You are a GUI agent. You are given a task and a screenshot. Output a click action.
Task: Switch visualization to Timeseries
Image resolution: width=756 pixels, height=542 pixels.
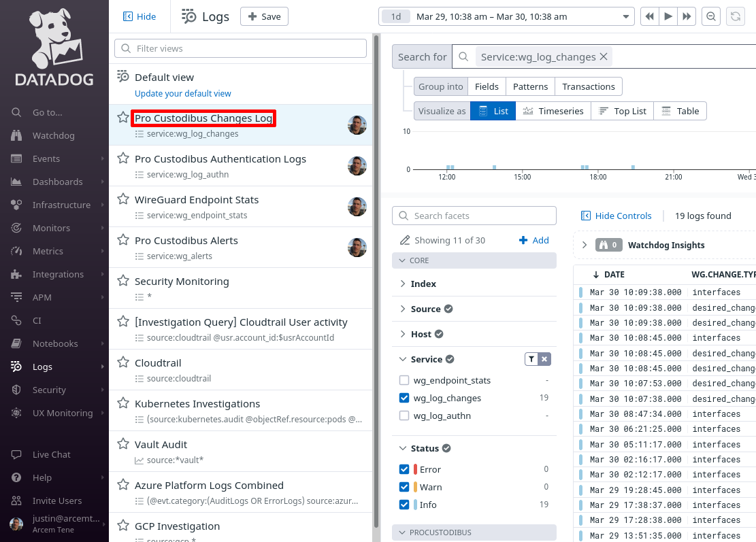tap(553, 111)
